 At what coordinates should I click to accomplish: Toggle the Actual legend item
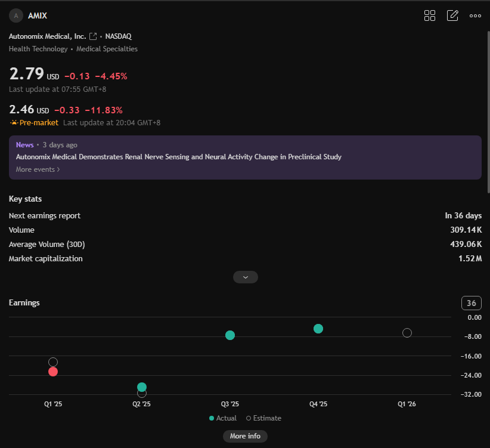(223, 418)
